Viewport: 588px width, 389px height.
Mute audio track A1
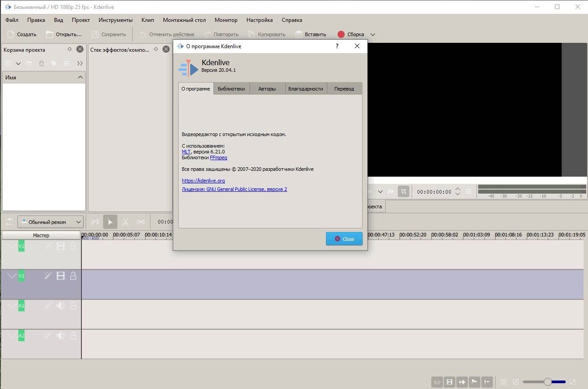61,306
